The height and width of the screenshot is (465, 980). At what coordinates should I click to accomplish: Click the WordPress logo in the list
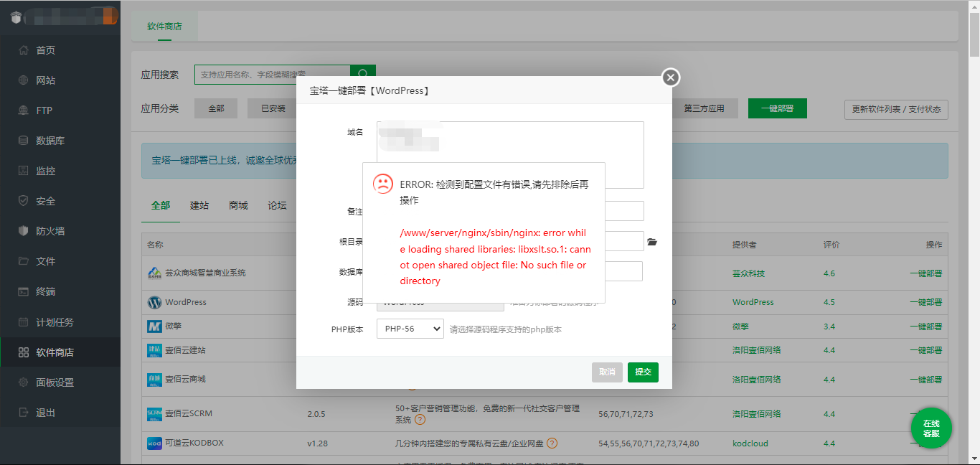point(154,303)
